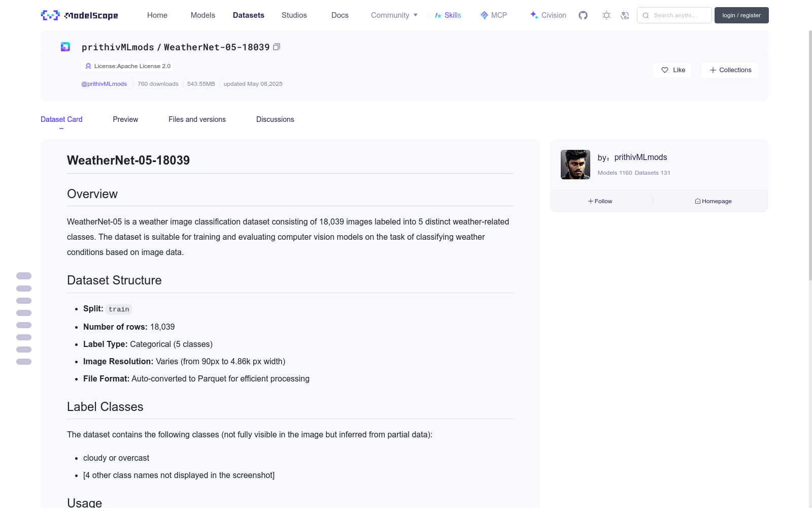
Task: Click the page's vertical scrollbar
Action: point(810,155)
